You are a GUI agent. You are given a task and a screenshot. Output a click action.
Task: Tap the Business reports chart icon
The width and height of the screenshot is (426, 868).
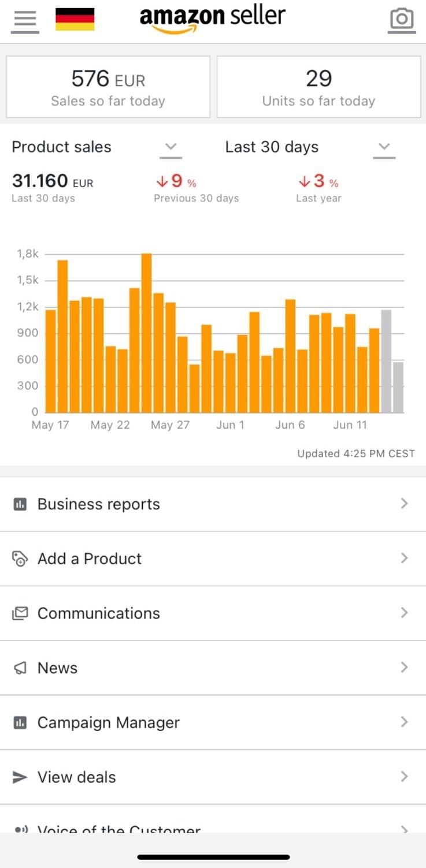pyautogui.click(x=20, y=504)
